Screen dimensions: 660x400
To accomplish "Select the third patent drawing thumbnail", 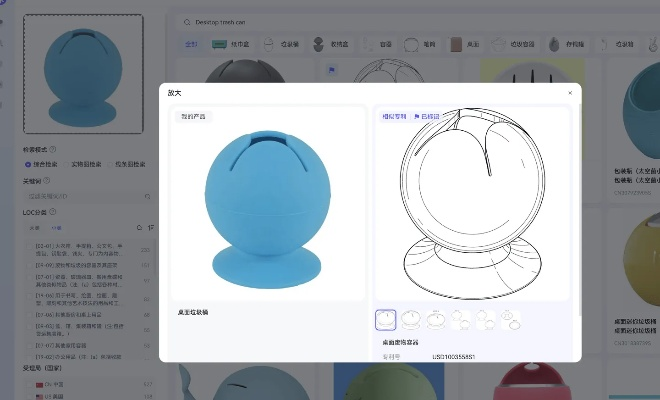I will (x=436, y=319).
